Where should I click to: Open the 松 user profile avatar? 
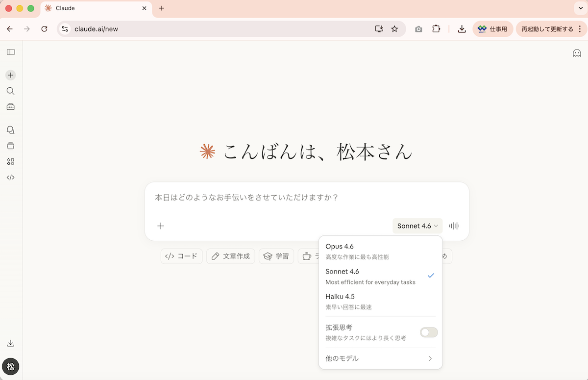(11, 366)
